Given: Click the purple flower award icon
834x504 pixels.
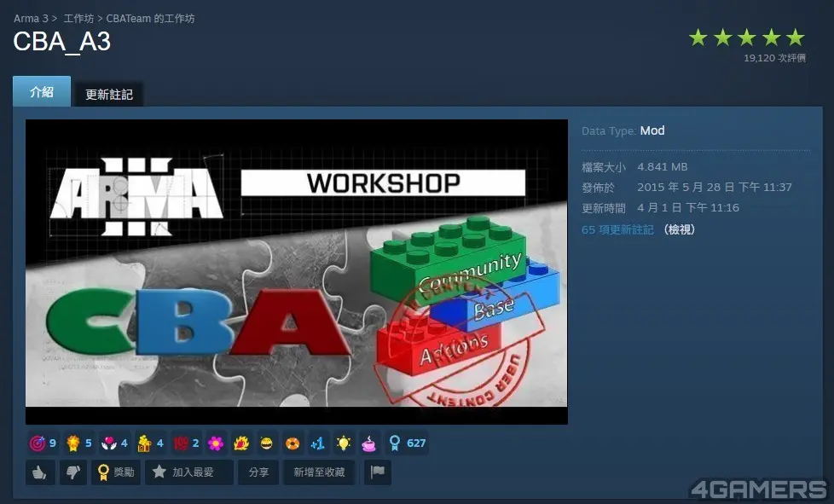Looking at the screenshot, I should coord(216,443).
